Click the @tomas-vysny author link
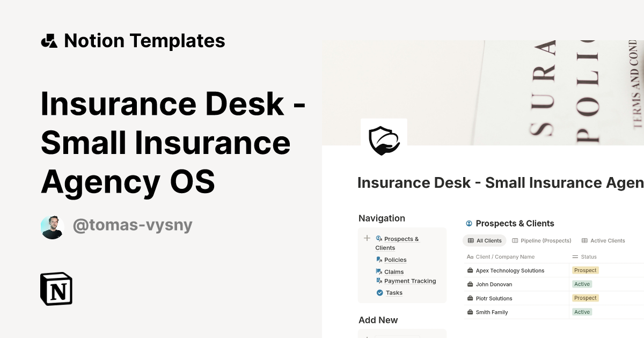The image size is (644, 338). [133, 225]
